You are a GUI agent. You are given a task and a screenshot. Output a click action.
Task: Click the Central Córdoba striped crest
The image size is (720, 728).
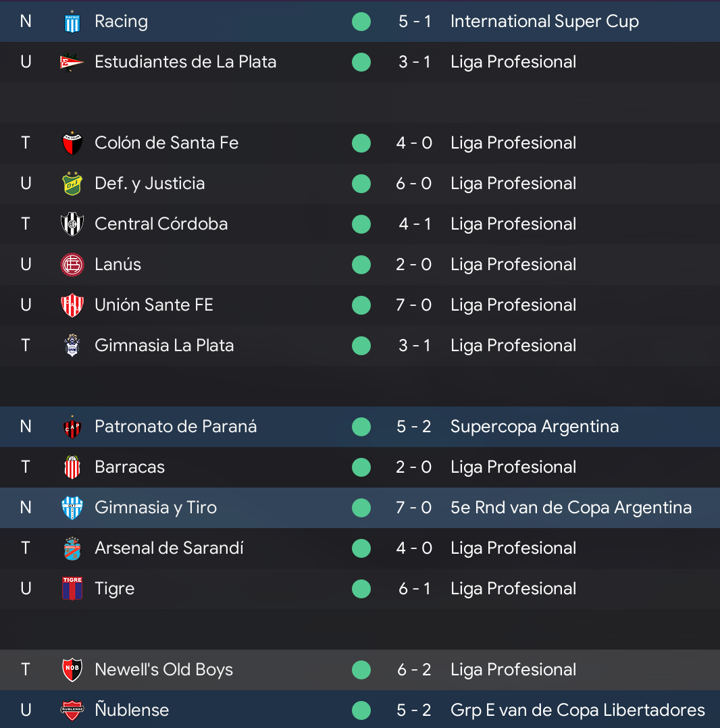pos(72,224)
